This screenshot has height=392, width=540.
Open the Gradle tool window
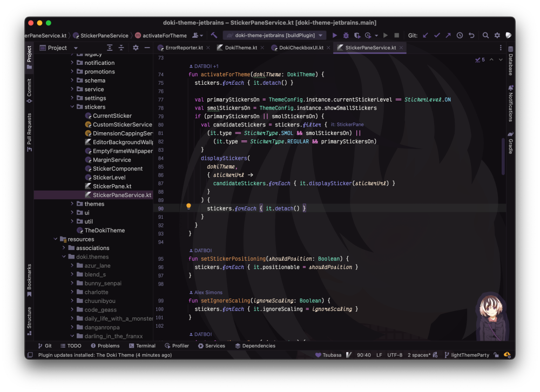(x=511, y=143)
